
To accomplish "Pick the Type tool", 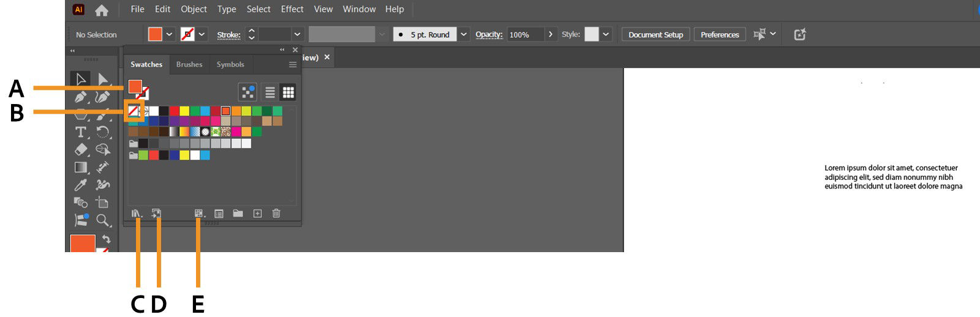I will coord(80,132).
